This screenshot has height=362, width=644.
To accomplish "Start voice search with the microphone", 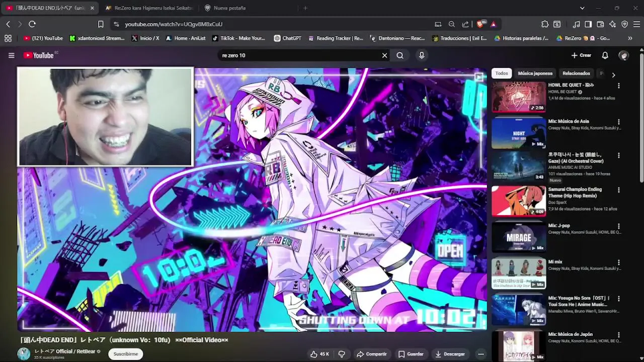I will tap(422, 55).
